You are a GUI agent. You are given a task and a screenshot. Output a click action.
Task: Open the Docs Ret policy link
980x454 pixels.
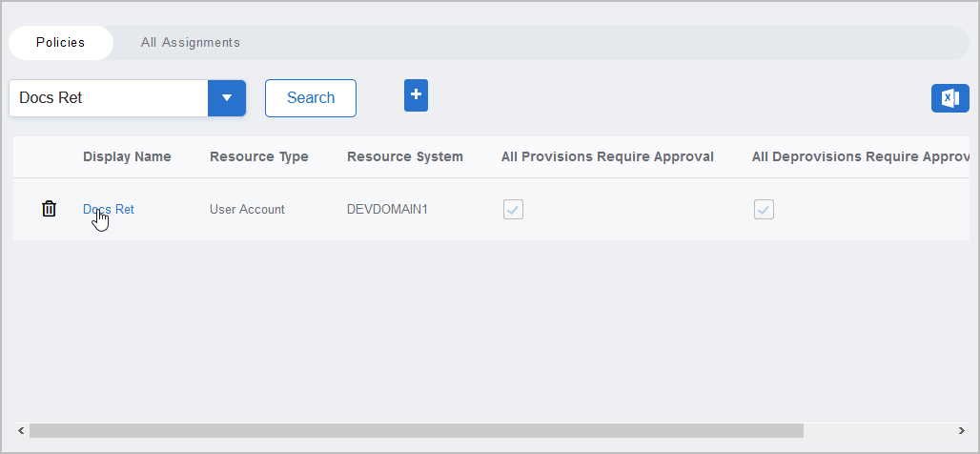pyautogui.click(x=109, y=210)
